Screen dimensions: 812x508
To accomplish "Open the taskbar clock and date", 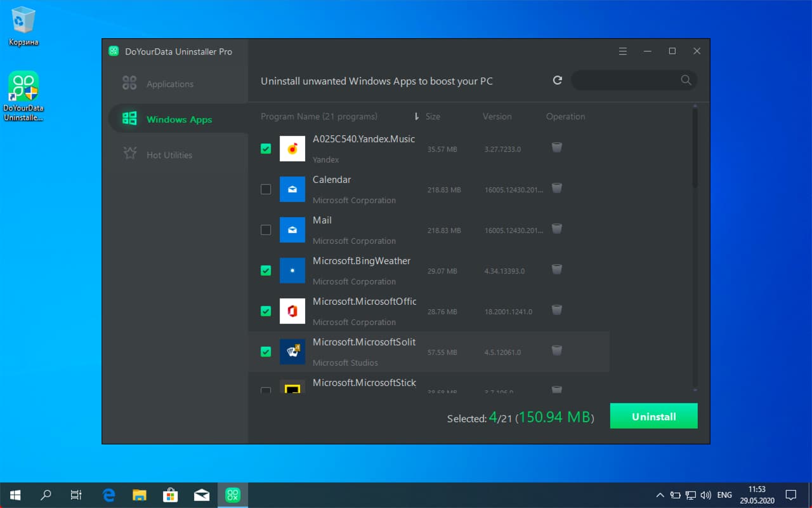I will [x=757, y=495].
